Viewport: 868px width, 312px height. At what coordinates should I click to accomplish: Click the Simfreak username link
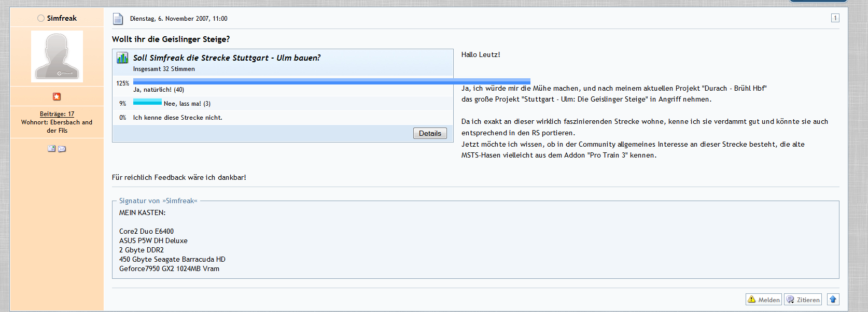(62, 18)
